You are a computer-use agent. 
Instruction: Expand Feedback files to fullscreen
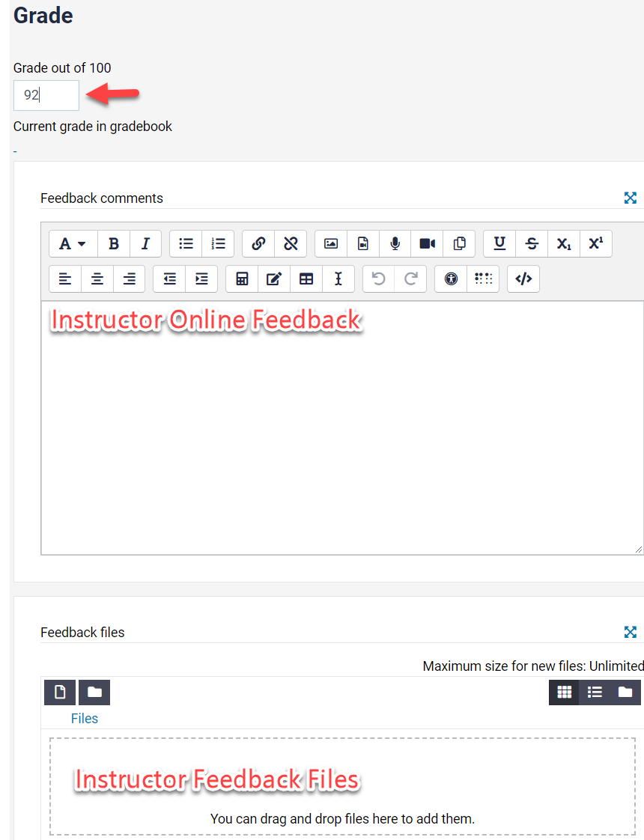(630, 632)
